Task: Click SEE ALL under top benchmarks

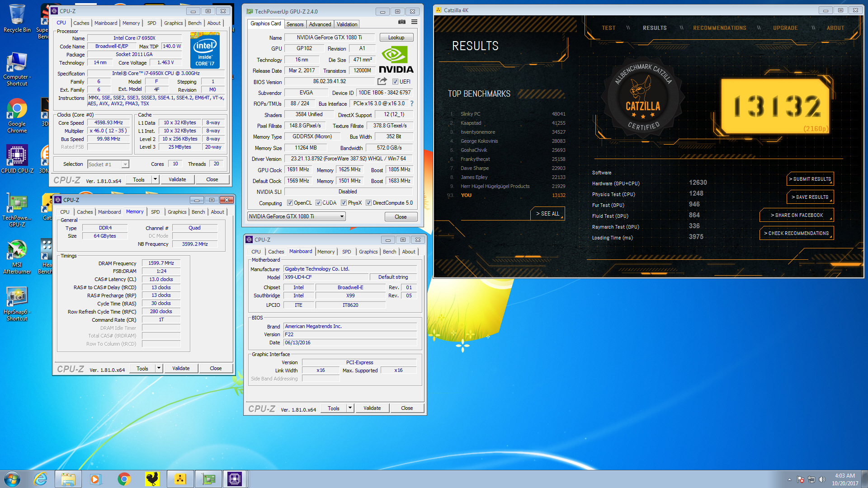Action: tap(547, 214)
